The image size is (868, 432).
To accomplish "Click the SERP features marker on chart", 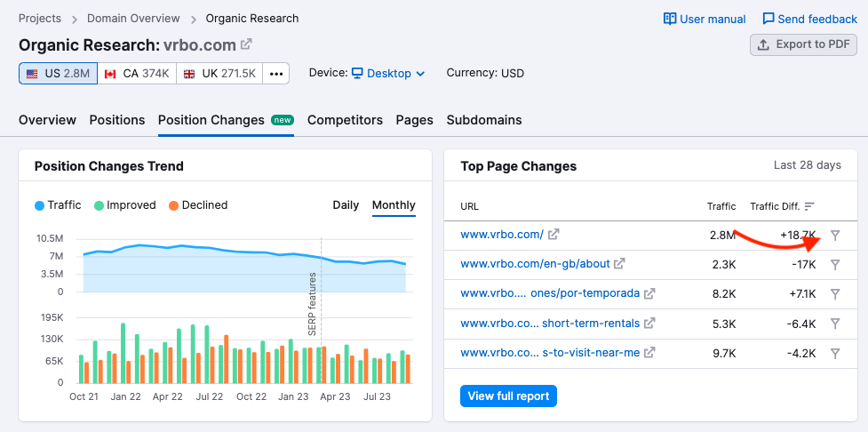I will pos(313,304).
